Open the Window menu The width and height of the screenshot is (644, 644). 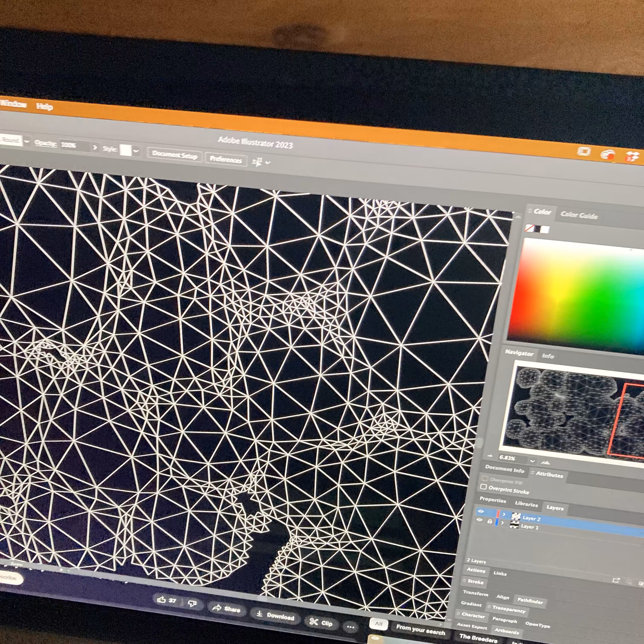point(13,104)
